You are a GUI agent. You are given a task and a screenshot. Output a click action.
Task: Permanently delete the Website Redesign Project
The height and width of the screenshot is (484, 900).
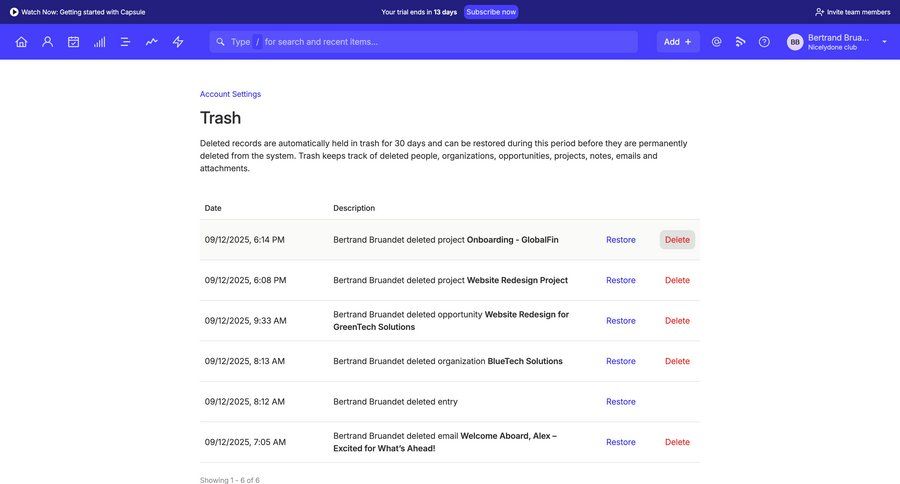pos(677,280)
